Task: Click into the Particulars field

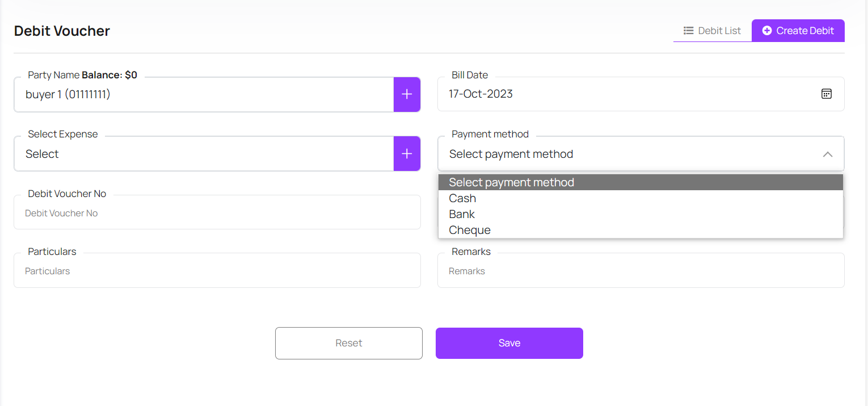Action: click(x=217, y=271)
